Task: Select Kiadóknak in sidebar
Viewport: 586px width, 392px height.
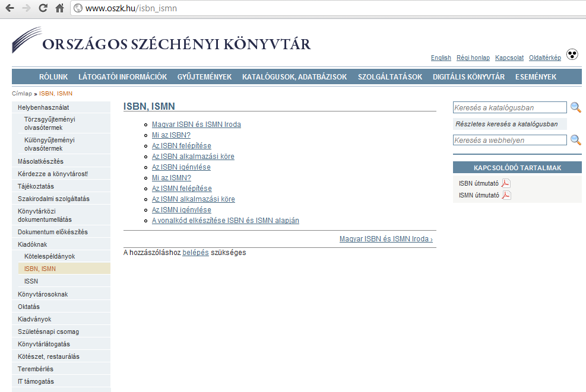Action: (61, 244)
